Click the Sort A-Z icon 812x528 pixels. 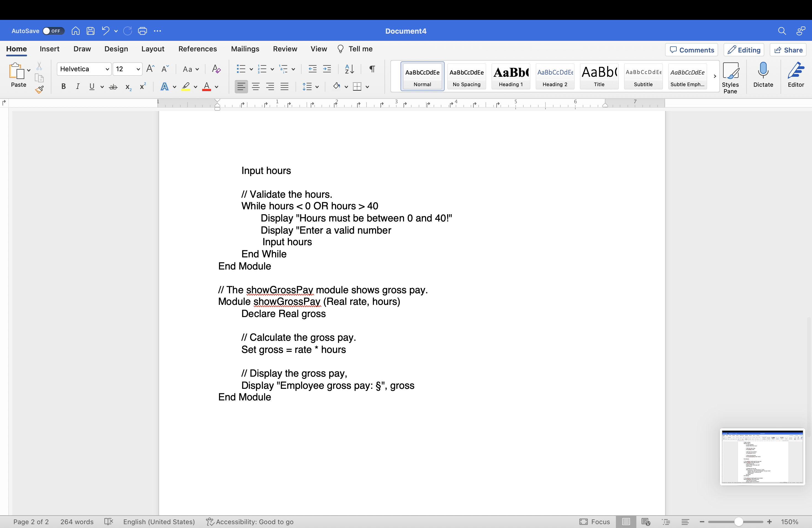pyautogui.click(x=349, y=69)
